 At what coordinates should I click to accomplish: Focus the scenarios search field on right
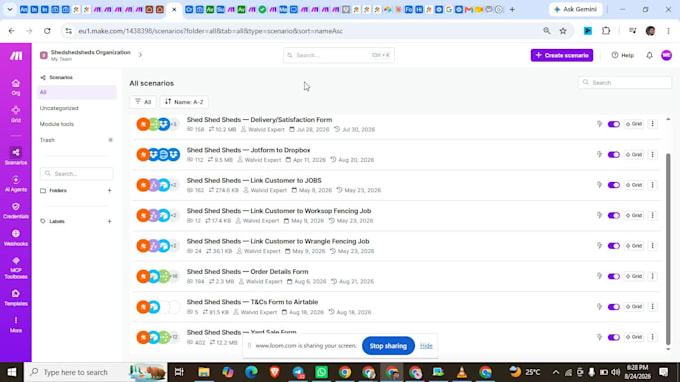tap(624, 82)
